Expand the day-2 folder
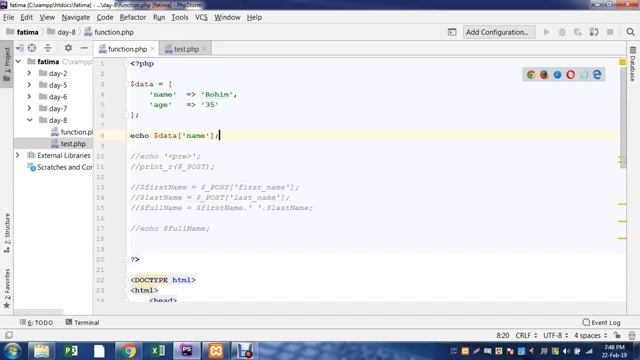 (x=29, y=73)
